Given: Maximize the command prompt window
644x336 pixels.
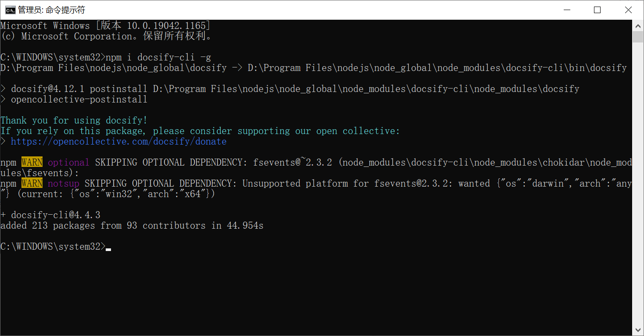Looking at the screenshot, I should click(x=597, y=10).
